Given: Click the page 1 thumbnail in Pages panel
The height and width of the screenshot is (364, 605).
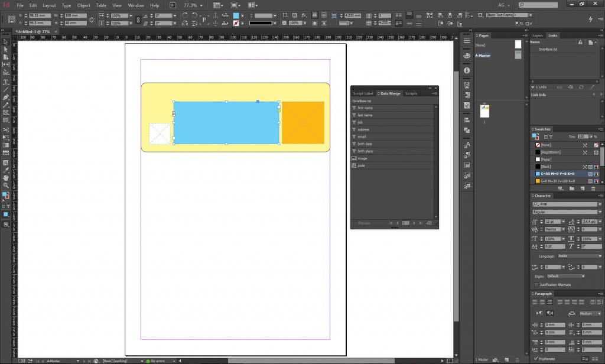Looking at the screenshot, I should point(484,110).
